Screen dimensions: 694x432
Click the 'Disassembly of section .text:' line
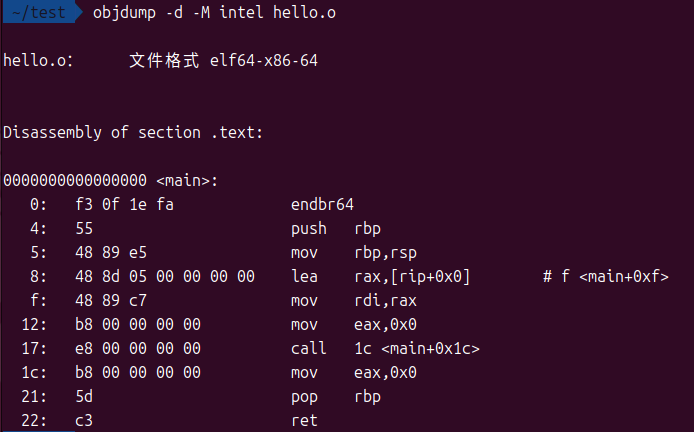click(133, 132)
